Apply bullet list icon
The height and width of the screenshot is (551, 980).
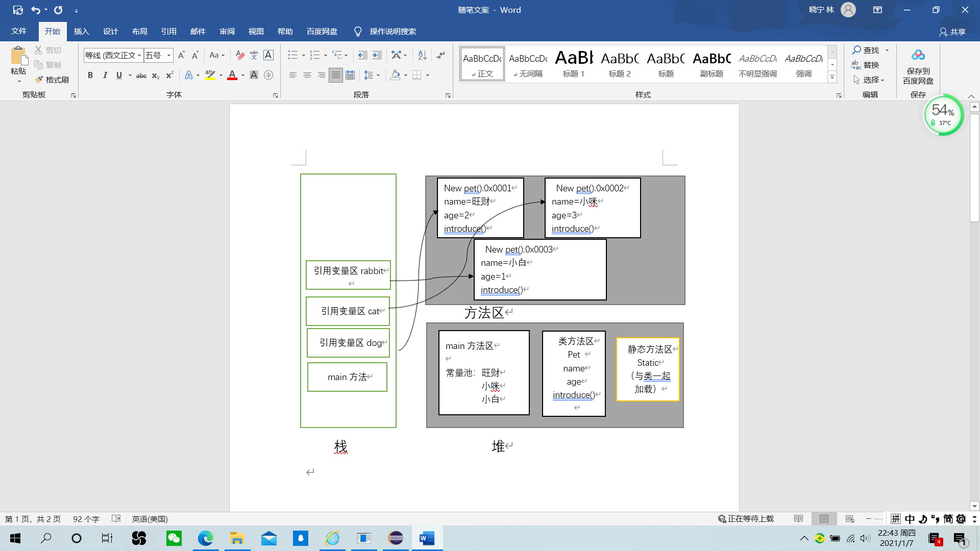pyautogui.click(x=292, y=55)
